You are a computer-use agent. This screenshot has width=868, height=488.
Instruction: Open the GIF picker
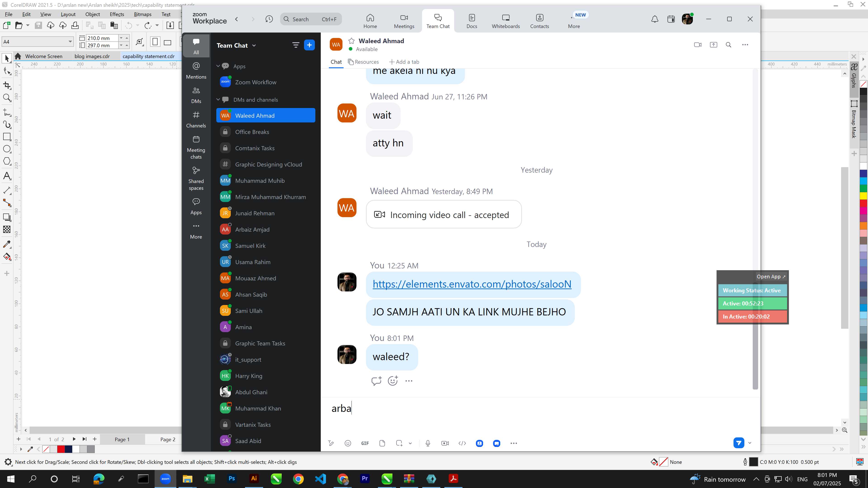[365, 443]
